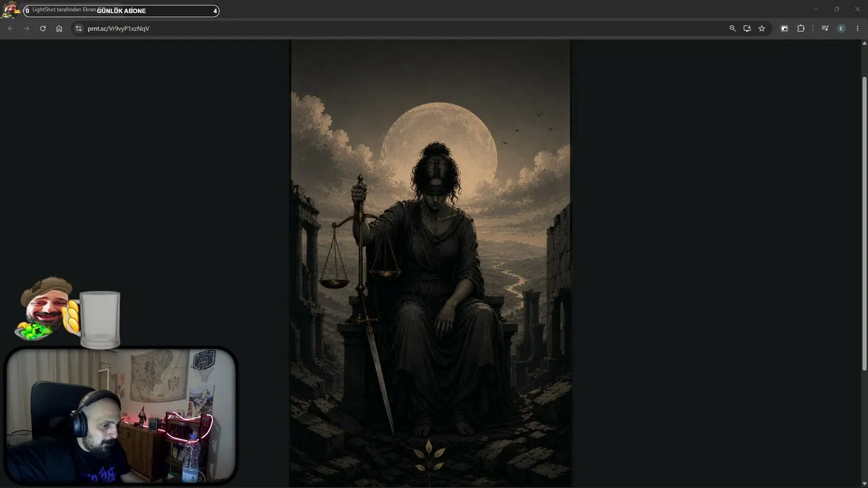This screenshot has width=868, height=488.
Task: Bookmark this page with the star
Action: pyautogui.click(x=762, y=28)
